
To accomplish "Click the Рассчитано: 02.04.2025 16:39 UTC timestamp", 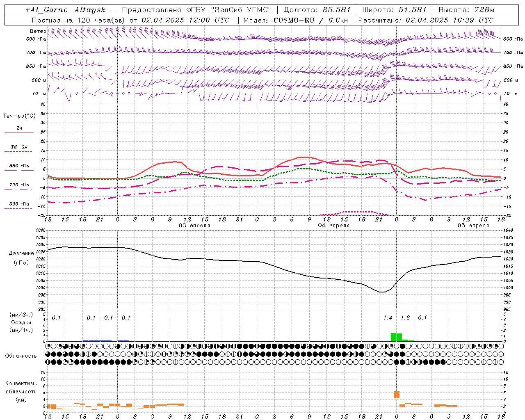I will pos(426,20).
